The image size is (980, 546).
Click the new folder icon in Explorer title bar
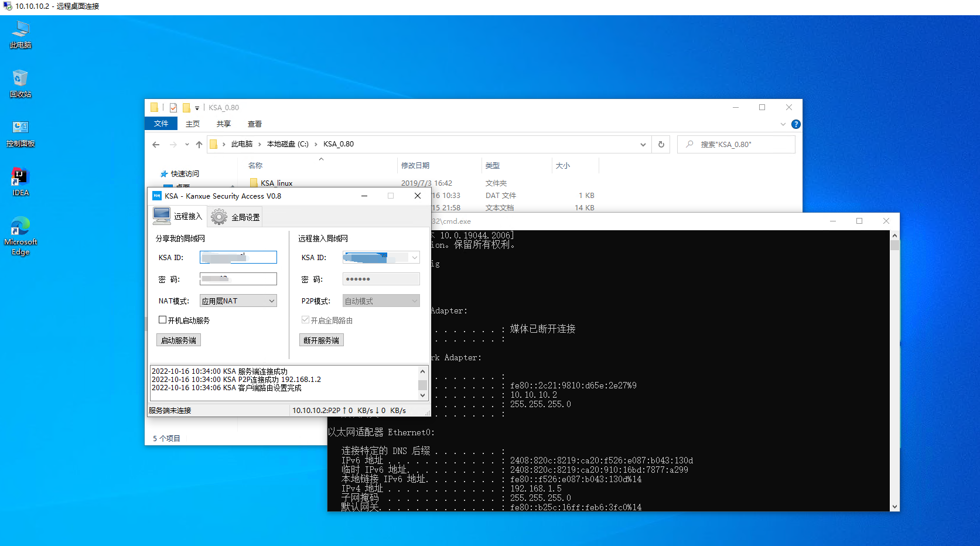pyautogui.click(x=186, y=108)
